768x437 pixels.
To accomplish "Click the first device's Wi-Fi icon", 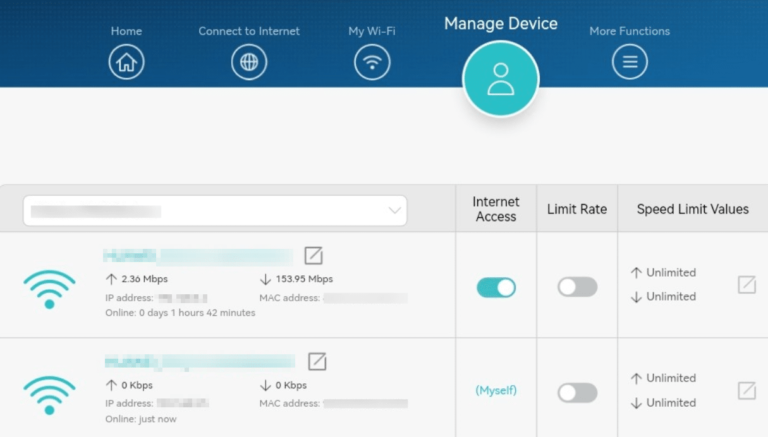I will pyautogui.click(x=49, y=288).
